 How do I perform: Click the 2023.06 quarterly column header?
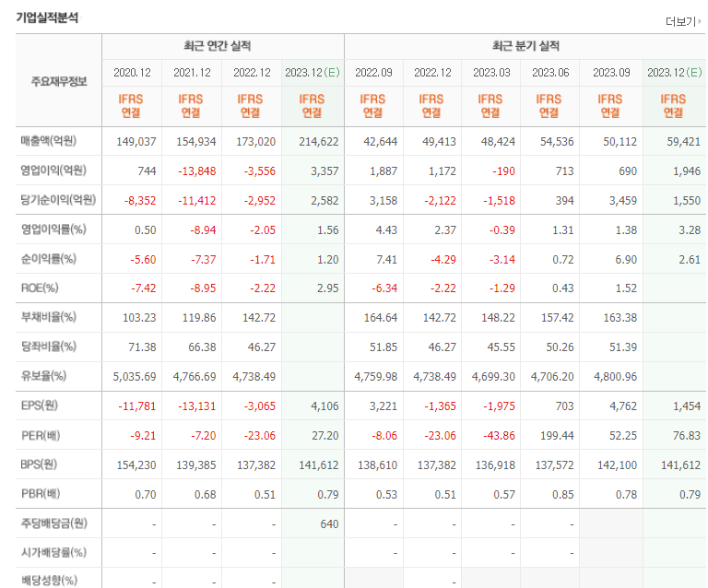tap(550, 73)
